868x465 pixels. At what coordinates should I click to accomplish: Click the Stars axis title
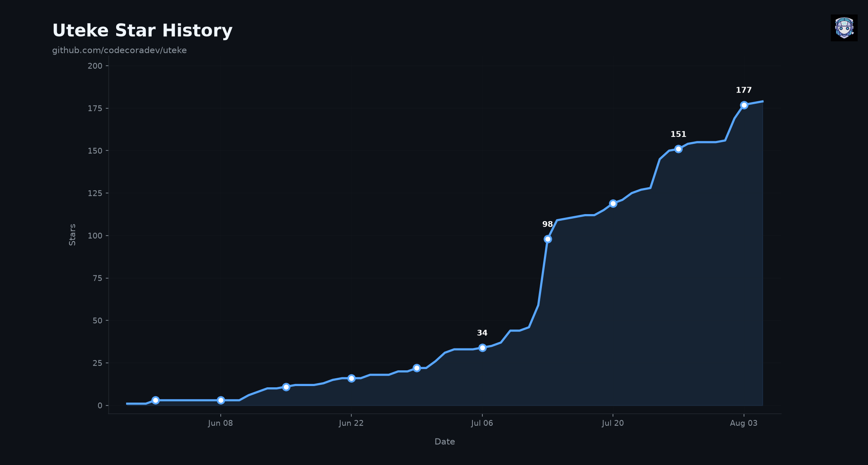click(x=72, y=235)
